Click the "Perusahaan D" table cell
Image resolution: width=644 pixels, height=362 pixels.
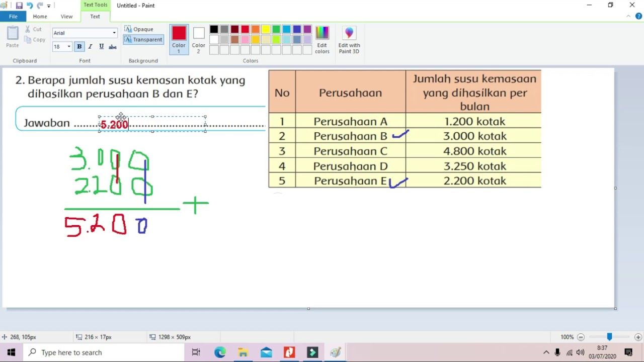click(350, 166)
